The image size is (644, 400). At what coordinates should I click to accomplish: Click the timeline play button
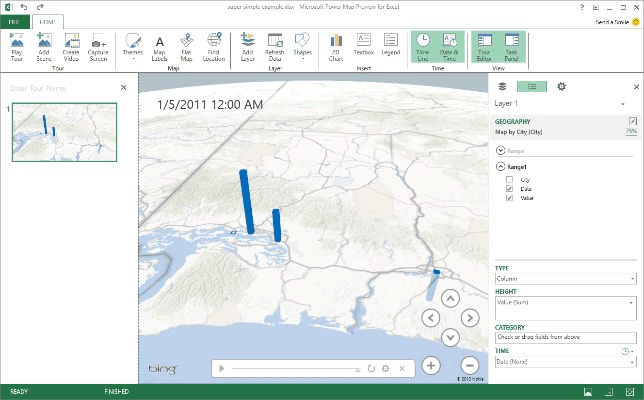coord(221,368)
